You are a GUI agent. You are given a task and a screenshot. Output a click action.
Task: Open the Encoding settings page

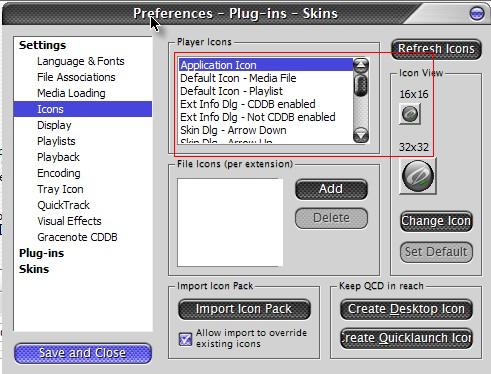coord(59,173)
